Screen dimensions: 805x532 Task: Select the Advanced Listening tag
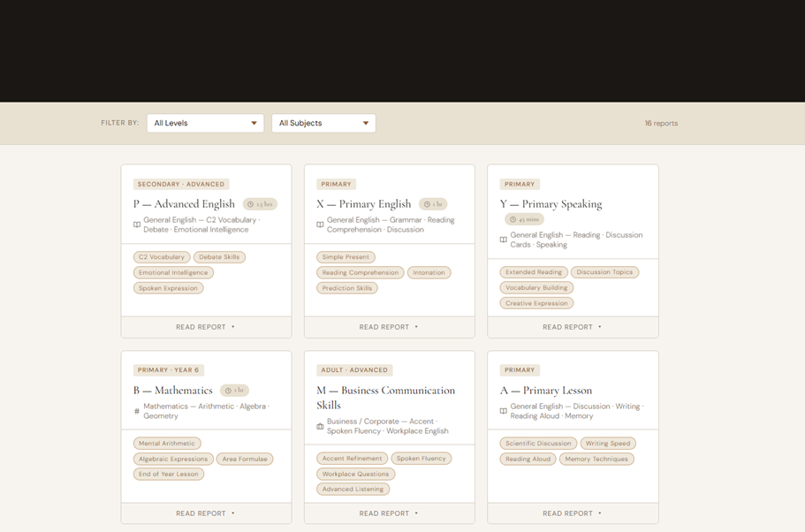tap(353, 490)
